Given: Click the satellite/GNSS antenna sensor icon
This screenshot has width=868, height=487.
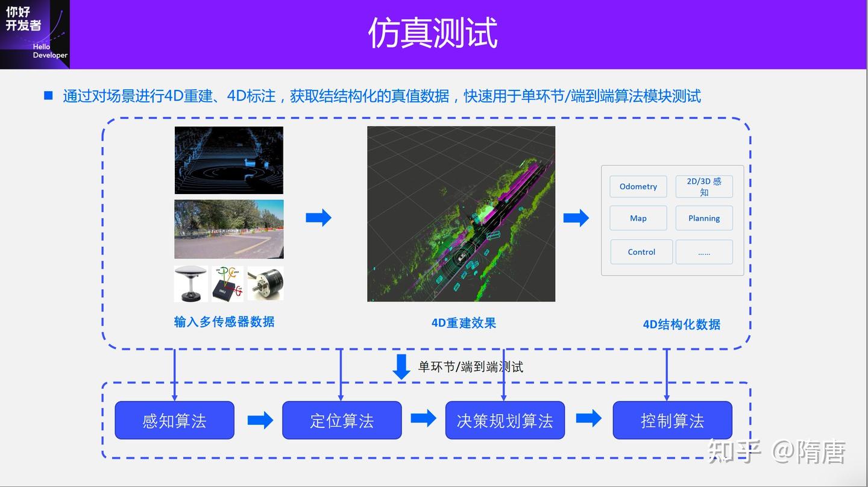Looking at the screenshot, I should tap(191, 283).
